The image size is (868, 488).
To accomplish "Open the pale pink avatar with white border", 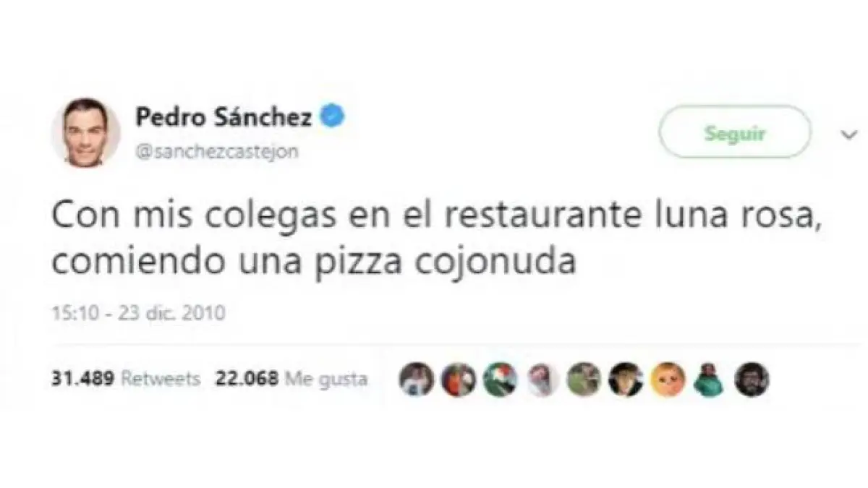I will click(x=542, y=379).
